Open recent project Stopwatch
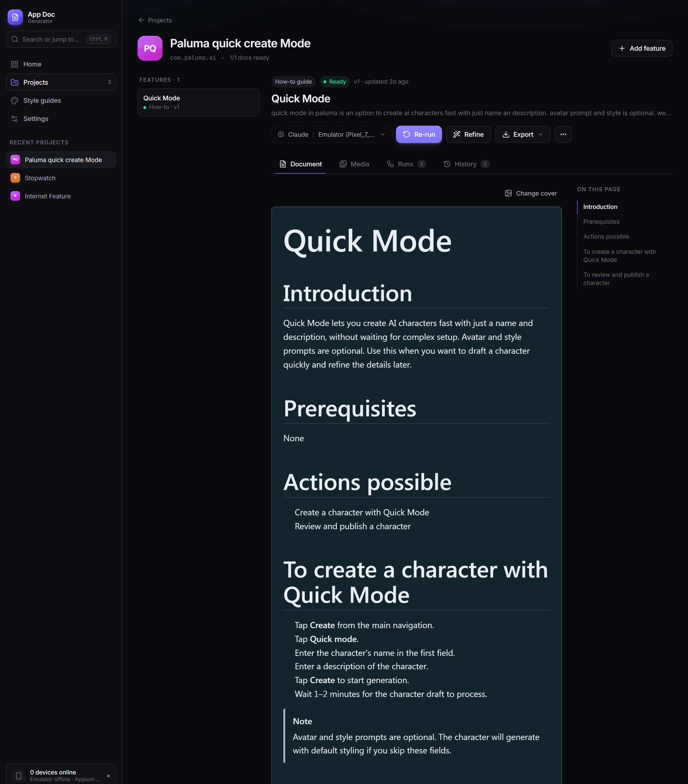Image resolution: width=688 pixels, height=784 pixels. point(61,178)
